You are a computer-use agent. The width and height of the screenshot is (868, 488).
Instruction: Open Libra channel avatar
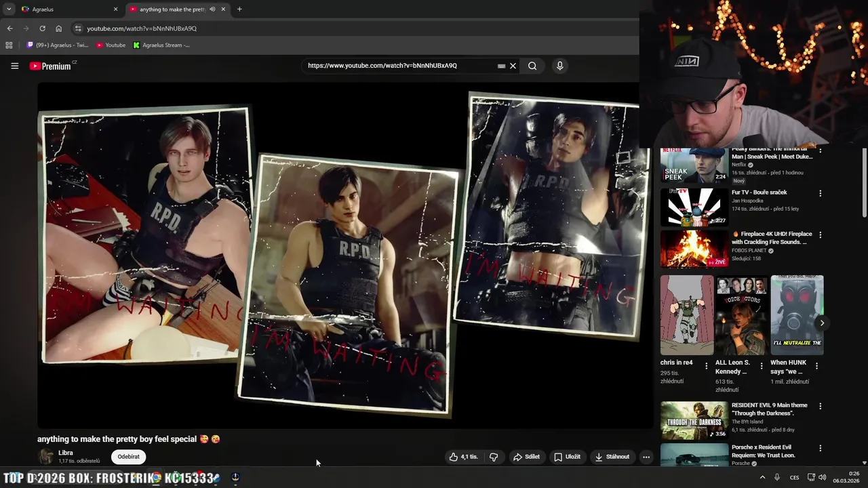(x=45, y=456)
